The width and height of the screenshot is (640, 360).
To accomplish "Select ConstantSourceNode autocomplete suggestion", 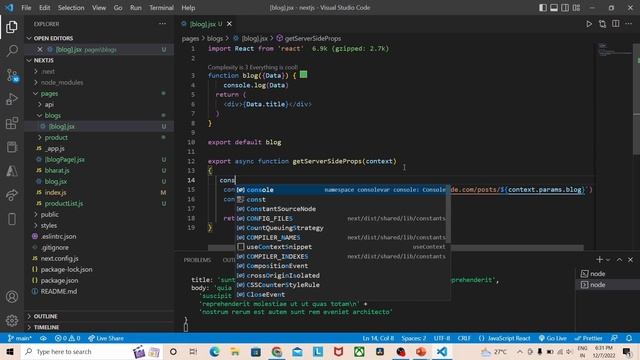I will 340,209.
